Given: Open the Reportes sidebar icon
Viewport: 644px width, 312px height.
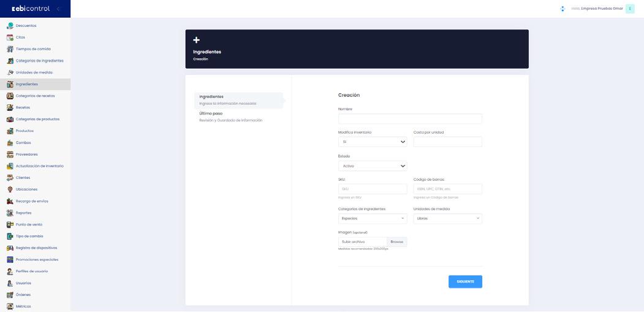Looking at the screenshot, I should [10, 213].
